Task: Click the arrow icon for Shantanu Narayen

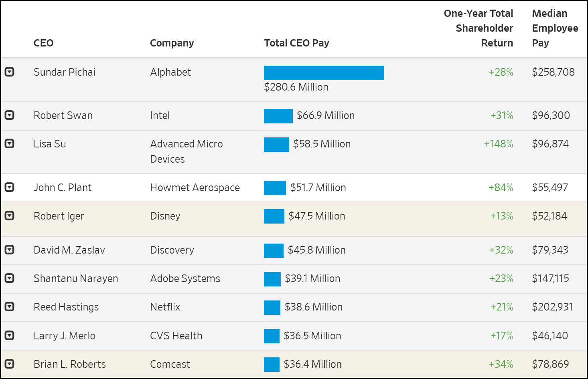Action: pyautogui.click(x=9, y=278)
